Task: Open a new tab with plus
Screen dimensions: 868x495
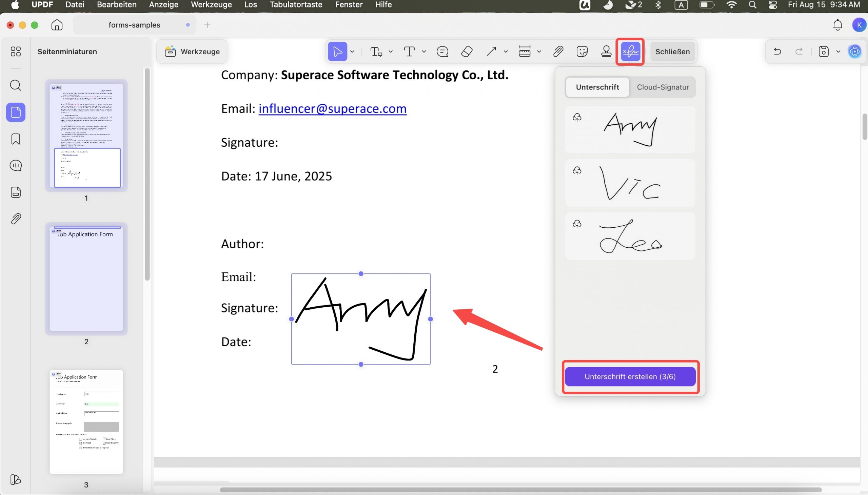Action: 207,25
